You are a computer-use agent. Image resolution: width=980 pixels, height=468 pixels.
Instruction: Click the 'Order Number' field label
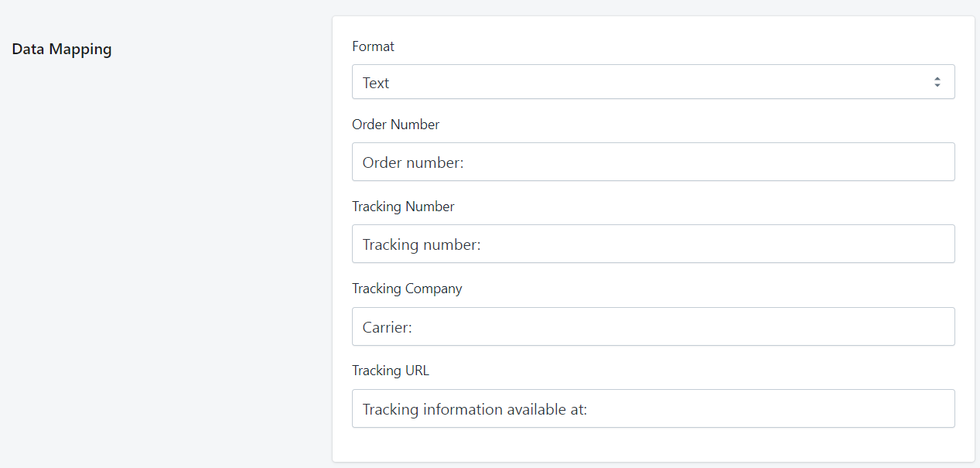(395, 125)
